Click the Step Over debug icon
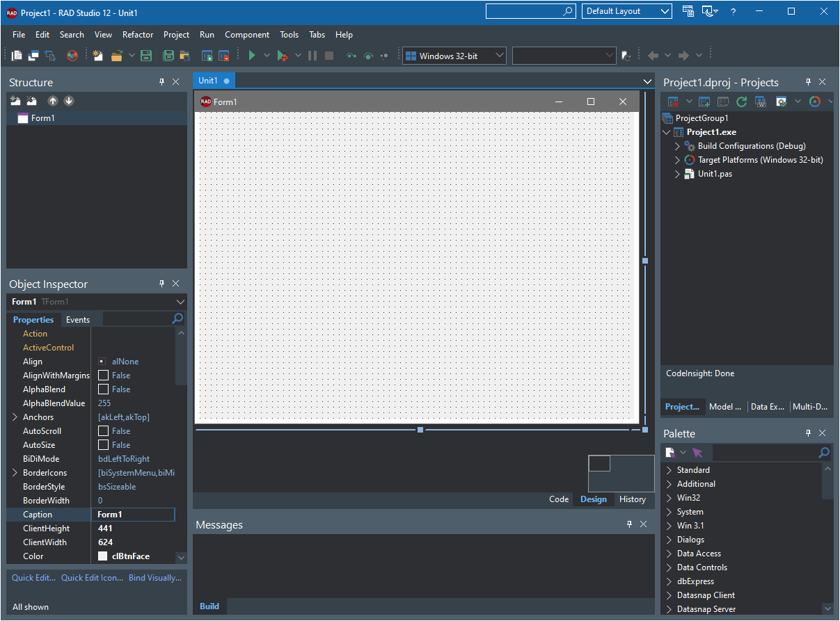This screenshot has height=621, width=840. [368, 56]
